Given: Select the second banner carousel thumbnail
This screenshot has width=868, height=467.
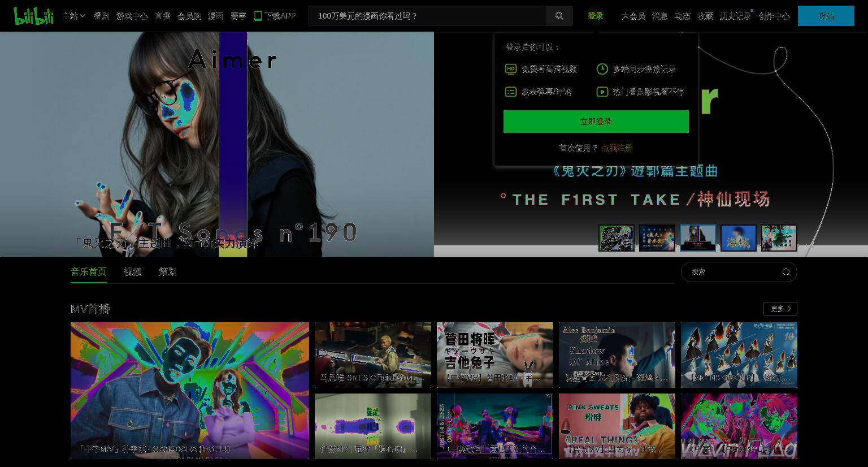Looking at the screenshot, I should pyautogui.click(x=657, y=237).
